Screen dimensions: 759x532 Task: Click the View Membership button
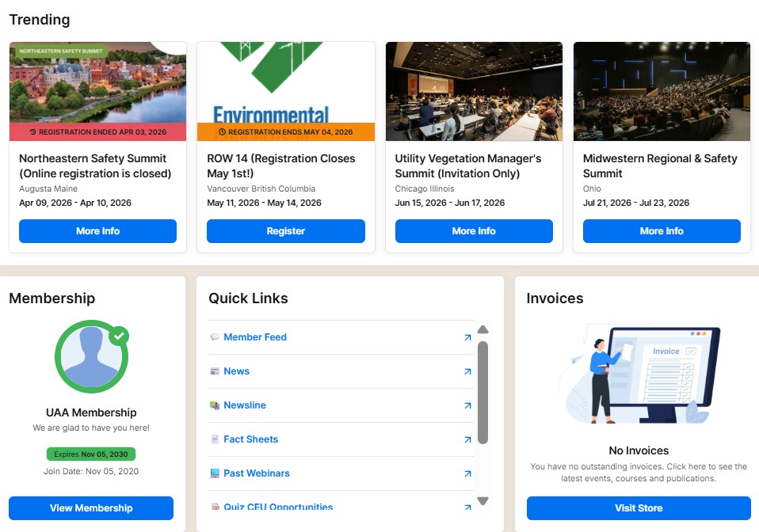point(91,508)
